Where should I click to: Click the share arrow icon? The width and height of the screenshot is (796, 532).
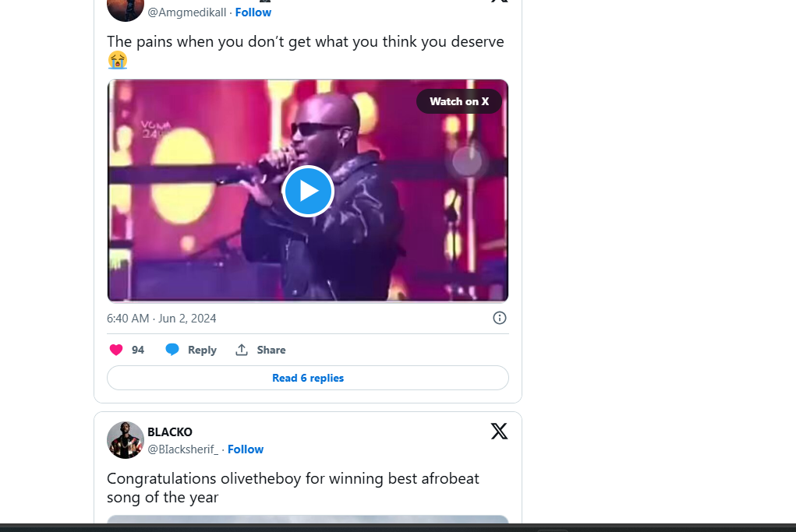point(242,350)
